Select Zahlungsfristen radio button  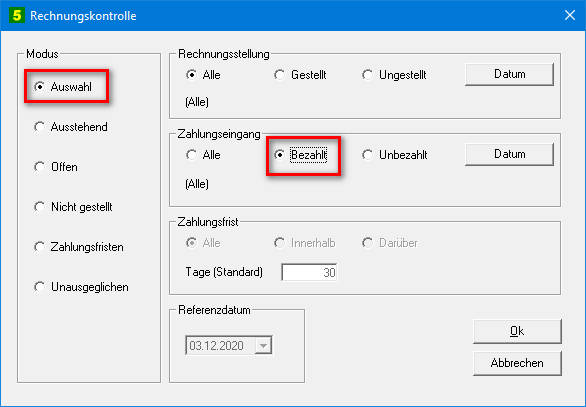tap(78, 247)
